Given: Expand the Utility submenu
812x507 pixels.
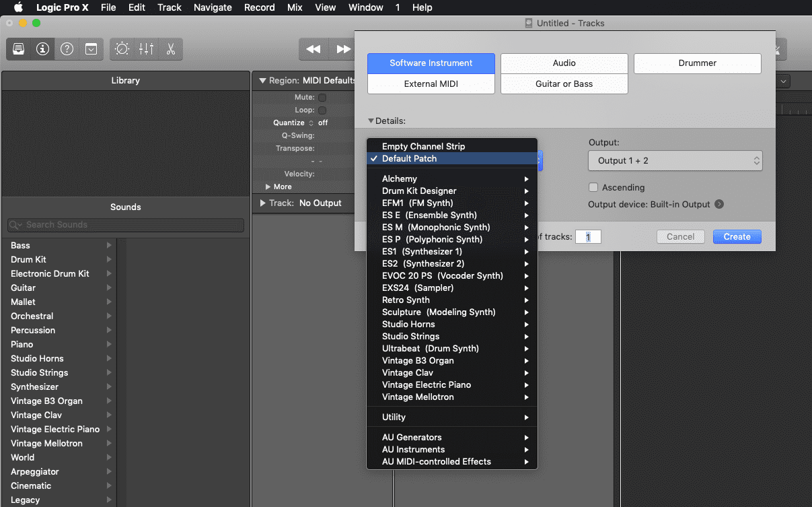Looking at the screenshot, I should coord(452,417).
